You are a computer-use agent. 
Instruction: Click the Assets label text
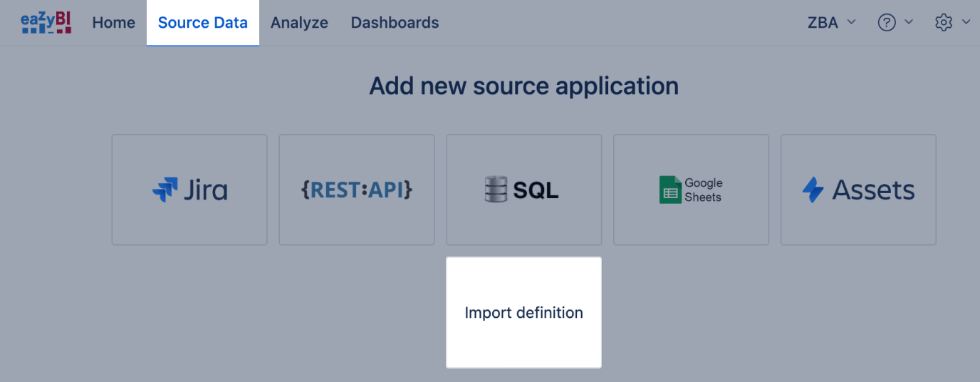pyautogui.click(x=873, y=190)
